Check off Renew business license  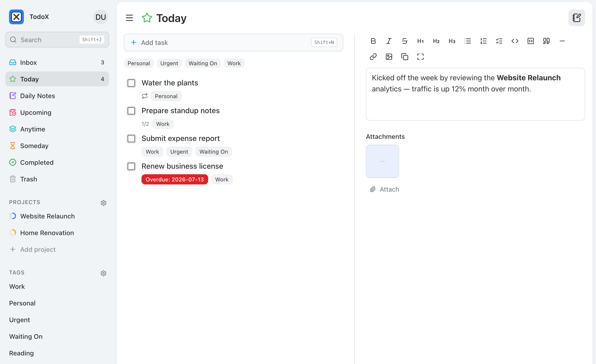click(x=131, y=167)
